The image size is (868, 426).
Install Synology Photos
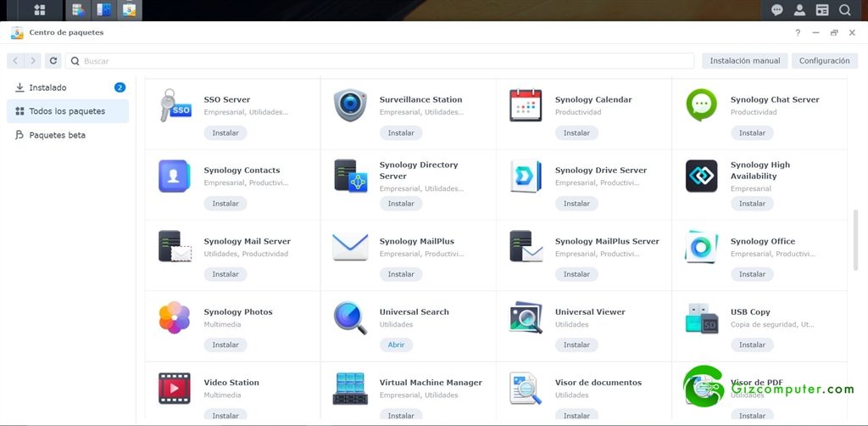(225, 345)
